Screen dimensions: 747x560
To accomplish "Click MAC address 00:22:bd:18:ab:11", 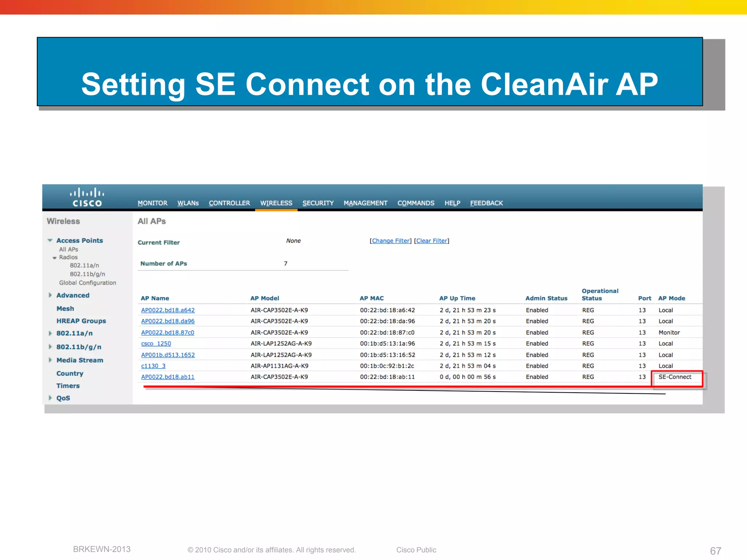I will click(387, 377).
